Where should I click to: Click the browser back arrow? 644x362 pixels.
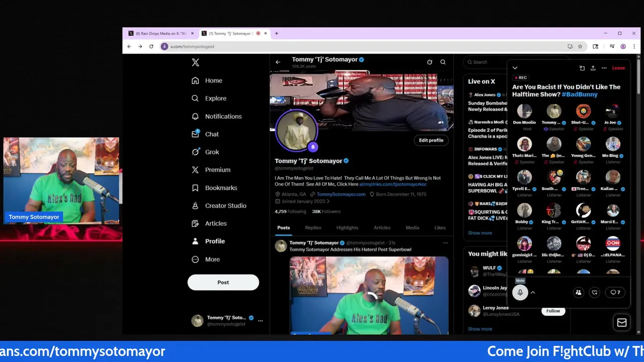(129, 46)
